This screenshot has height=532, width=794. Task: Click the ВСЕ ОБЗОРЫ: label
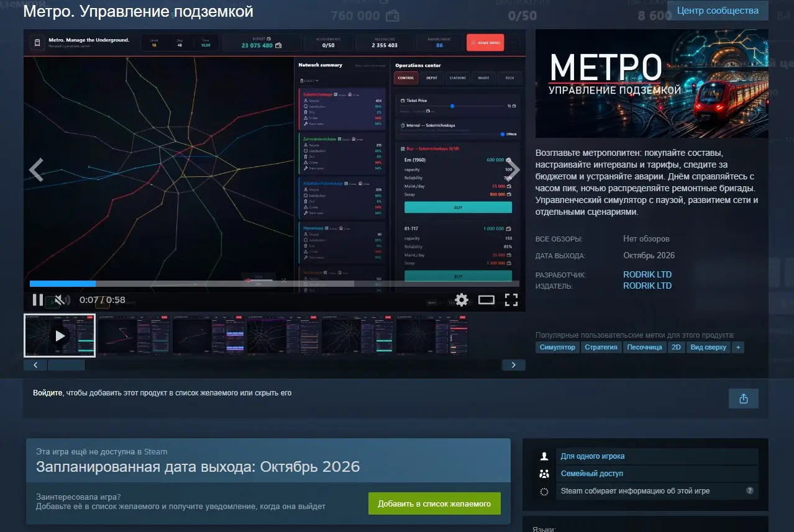point(559,239)
